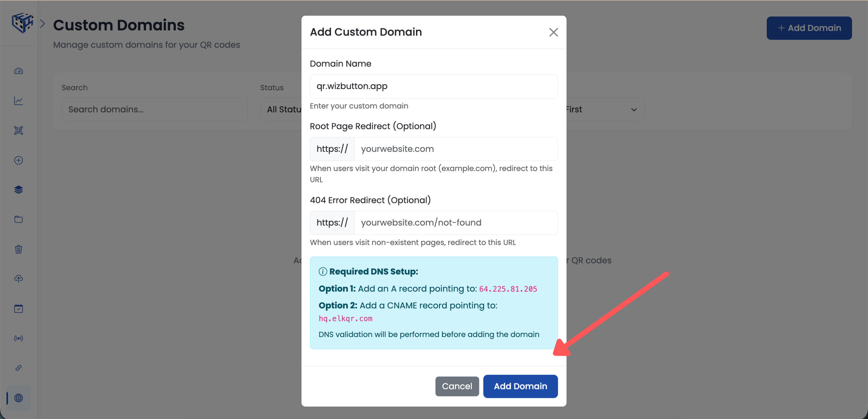Click the Domain Name input showing qr.wizbutton.app
This screenshot has width=868, height=419.
click(433, 86)
